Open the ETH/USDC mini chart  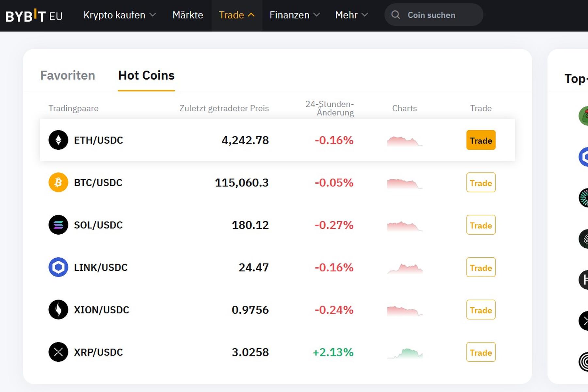pyautogui.click(x=405, y=141)
